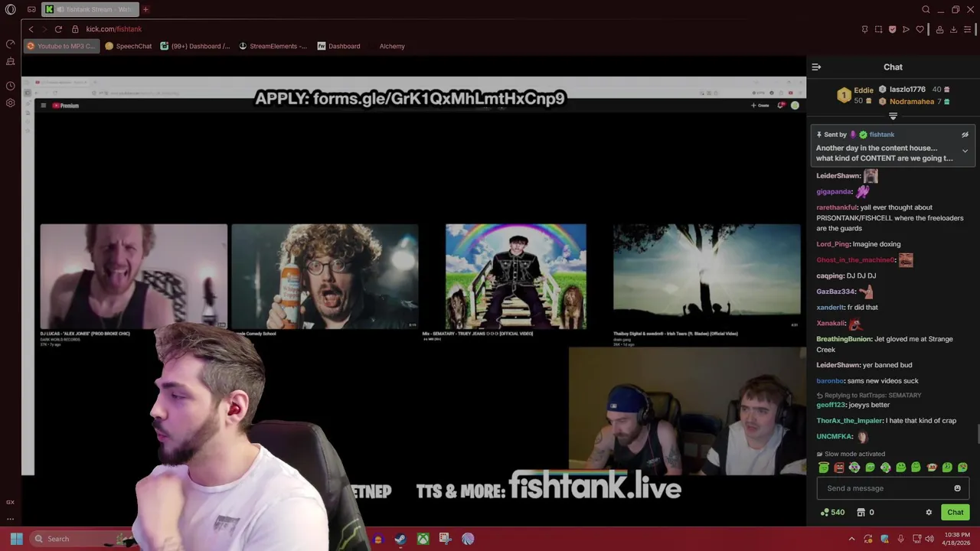Screen dimensions: 980x551
Task: Open the Opera menu logo
Action: [x=10, y=9]
